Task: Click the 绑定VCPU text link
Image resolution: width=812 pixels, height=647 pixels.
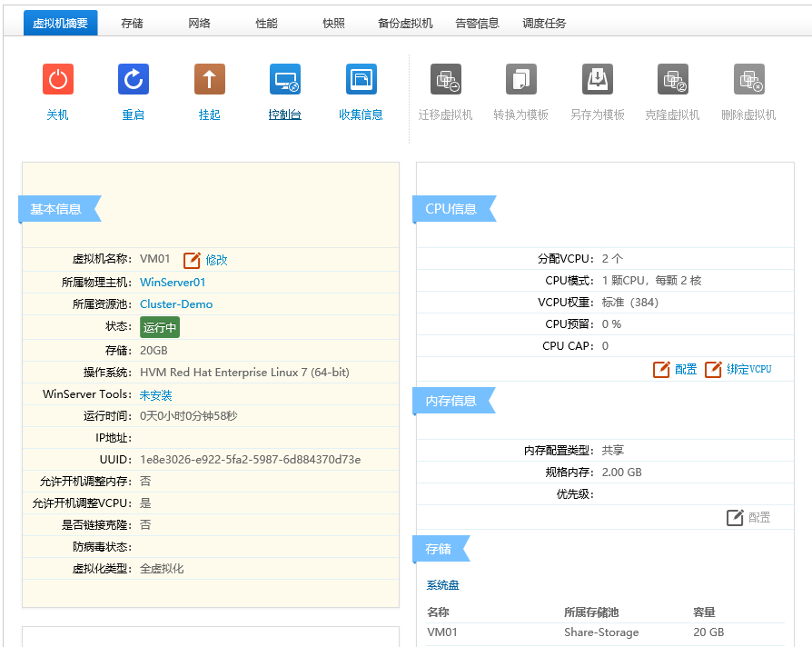Action: [749, 369]
